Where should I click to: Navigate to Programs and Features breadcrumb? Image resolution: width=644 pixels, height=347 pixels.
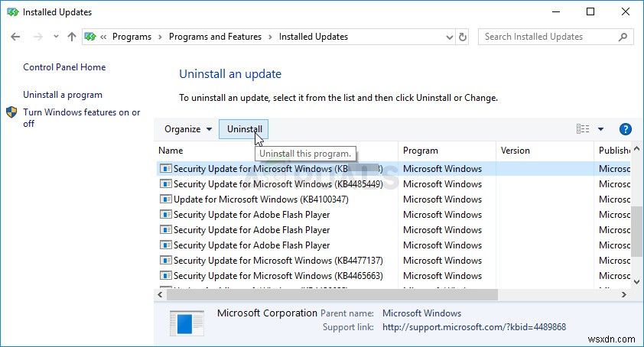pos(215,37)
